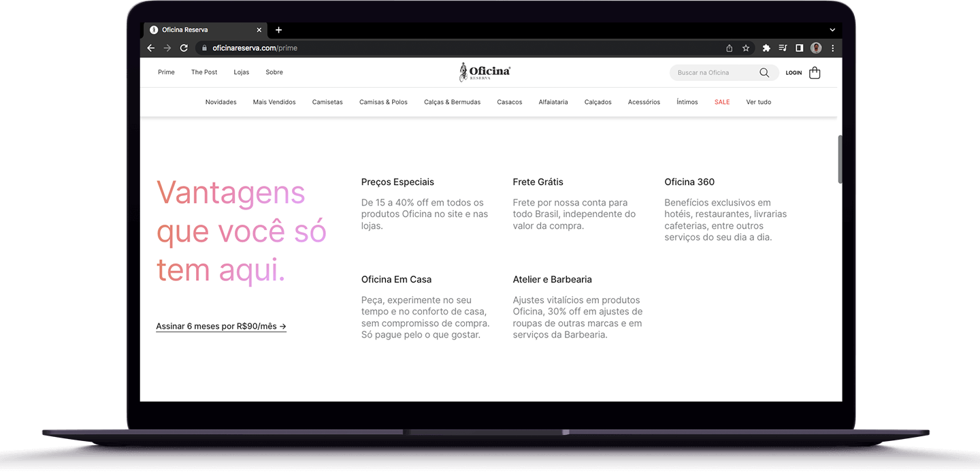The width and height of the screenshot is (980, 473).
Task: Click the browser forward arrow
Action: [167, 48]
